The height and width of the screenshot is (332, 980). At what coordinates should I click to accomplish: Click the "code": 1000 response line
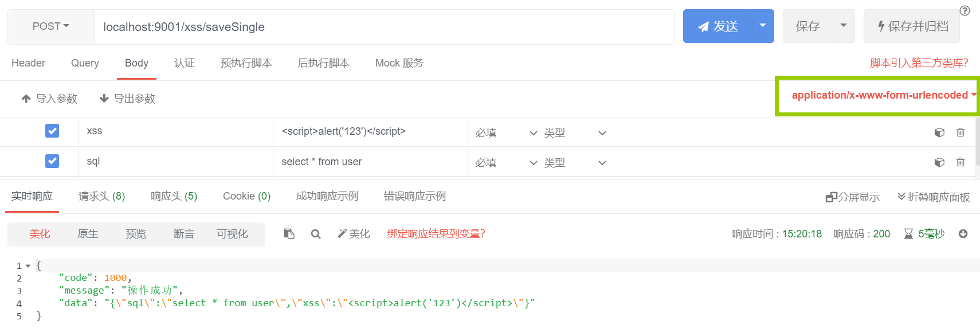point(95,278)
